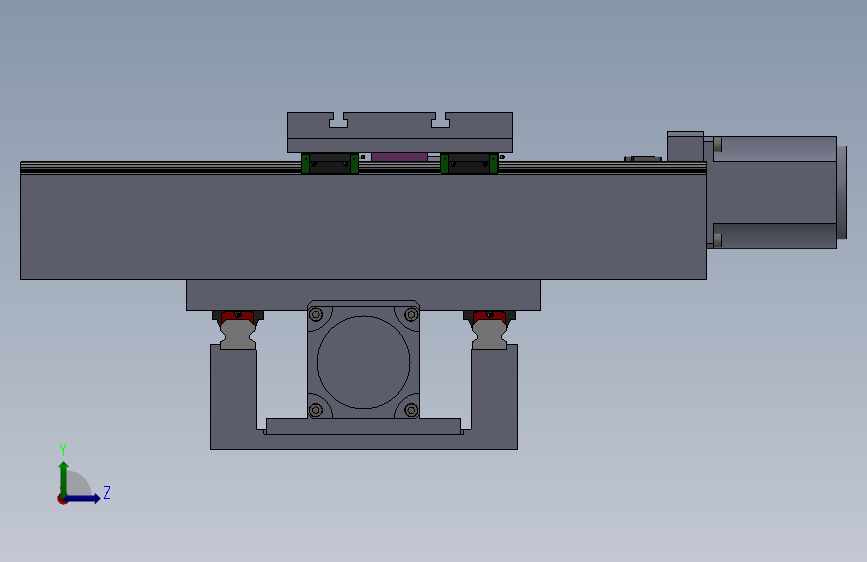This screenshot has height=562, width=867.
Task: Click the blue Z axis arrow of the triad
Action: click(83, 498)
